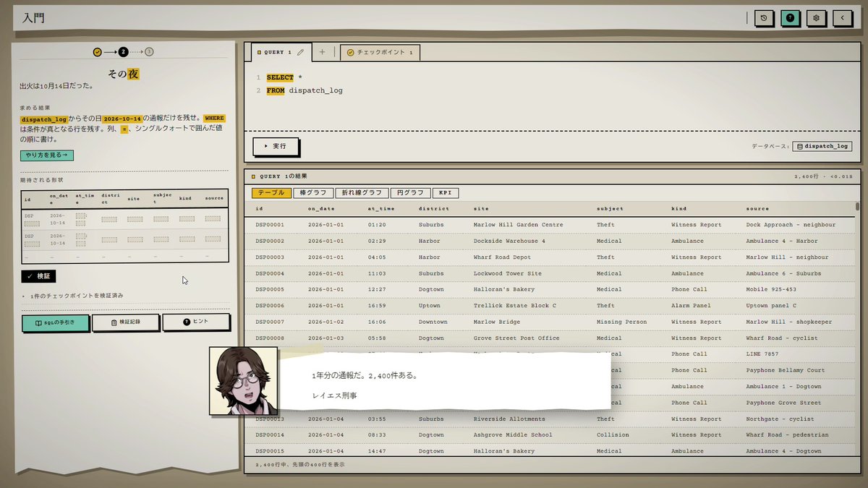Click the Trellick Estate Block C cell
Screen dimensions: 868x488
point(514,306)
